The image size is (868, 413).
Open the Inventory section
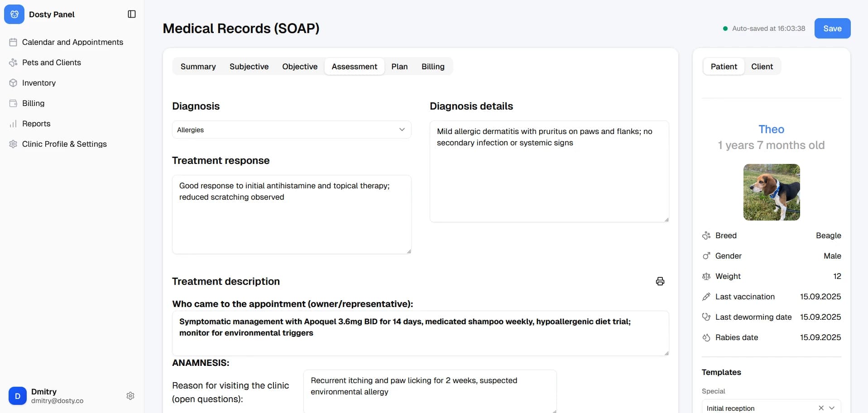(x=38, y=83)
